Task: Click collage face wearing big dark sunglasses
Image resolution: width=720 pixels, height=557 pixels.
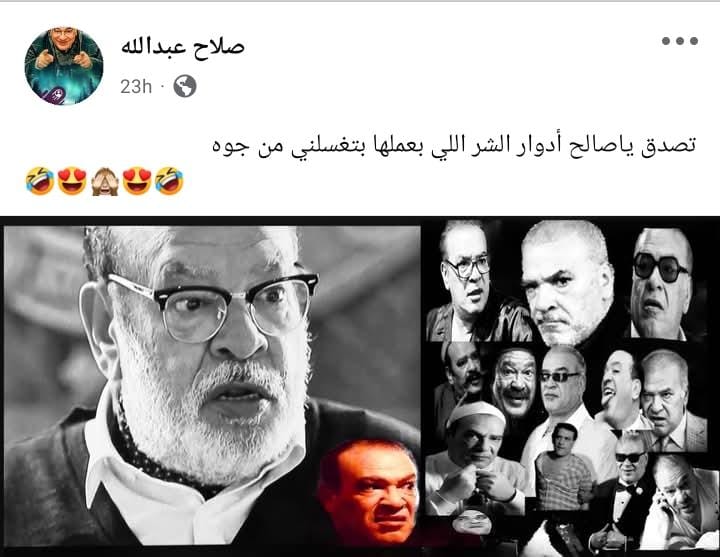Action: [659, 282]
